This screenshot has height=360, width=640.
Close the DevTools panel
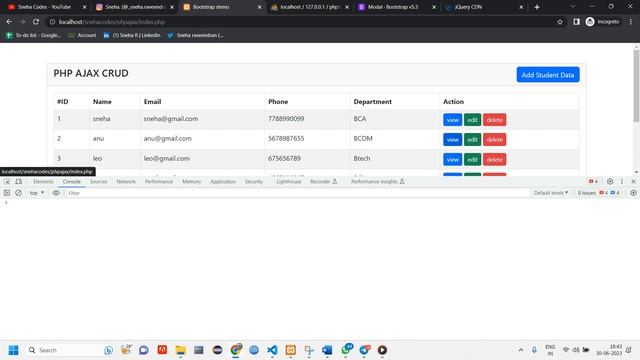pos(633,182)
